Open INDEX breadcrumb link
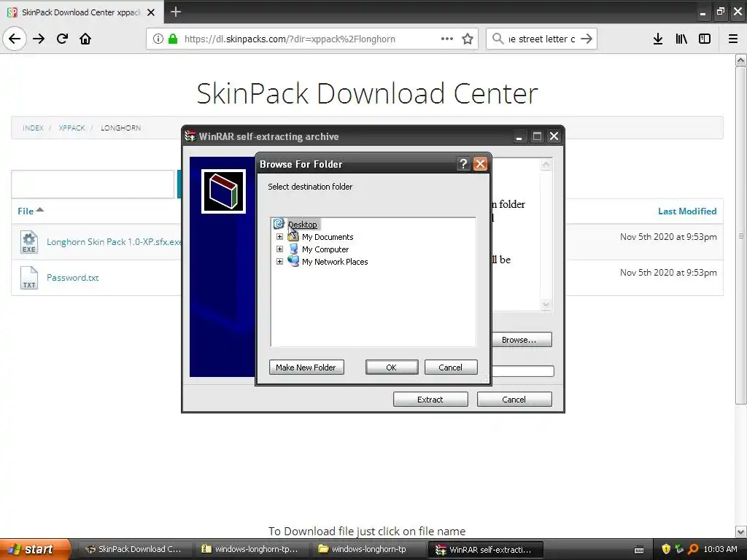The width and height of the screenshot is (747, 560). (33, 128)
